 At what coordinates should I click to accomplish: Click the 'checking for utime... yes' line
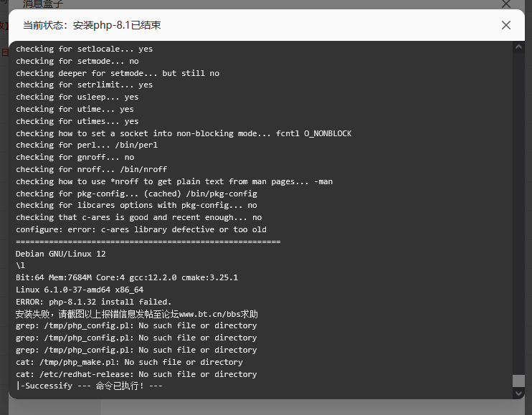[x=75, y=109]
